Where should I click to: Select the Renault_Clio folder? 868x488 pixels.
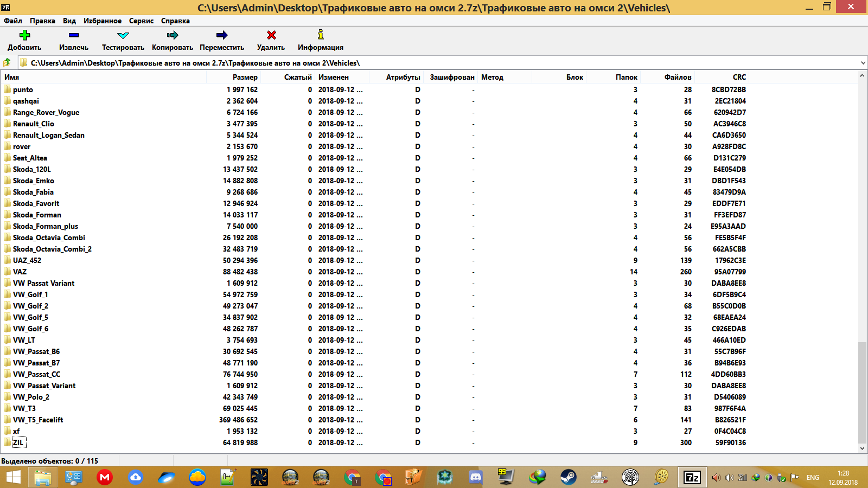coord(34,124)
